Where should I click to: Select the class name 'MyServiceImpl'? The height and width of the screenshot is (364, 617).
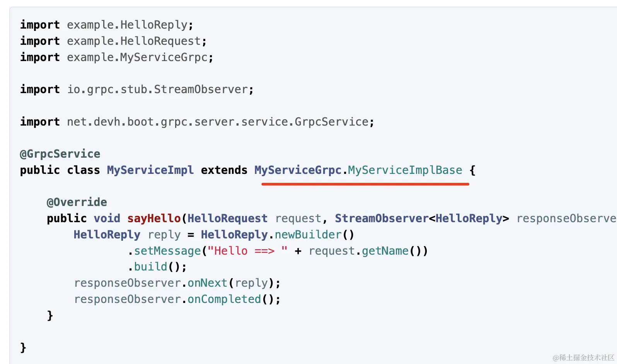point(150,170)
